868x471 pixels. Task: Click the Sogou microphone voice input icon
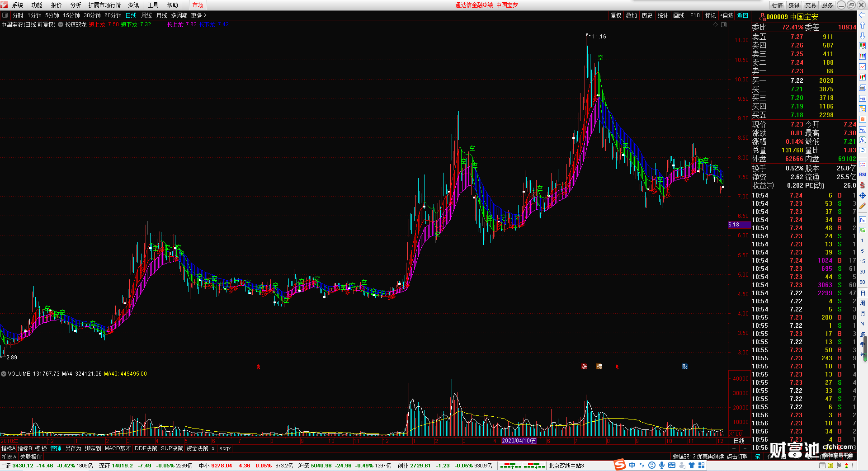[662, 465]
